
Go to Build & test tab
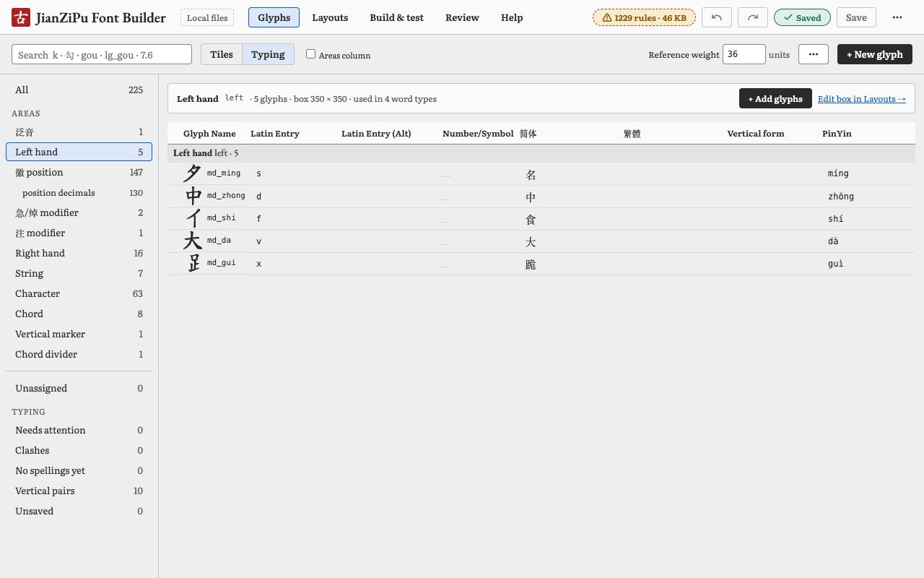pyautogui.click(x=396, y=17)
